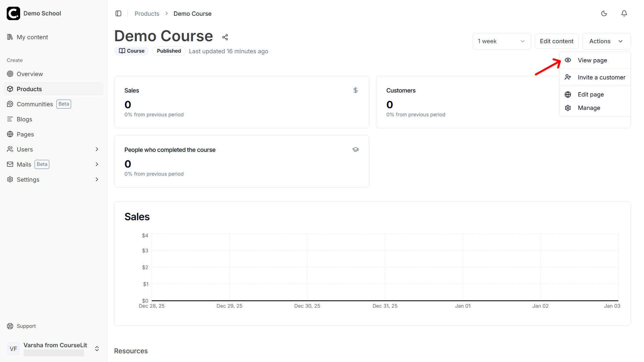
Task: Click the profile switcher for Varsha from CourseLit
Action: pos(97,349)
